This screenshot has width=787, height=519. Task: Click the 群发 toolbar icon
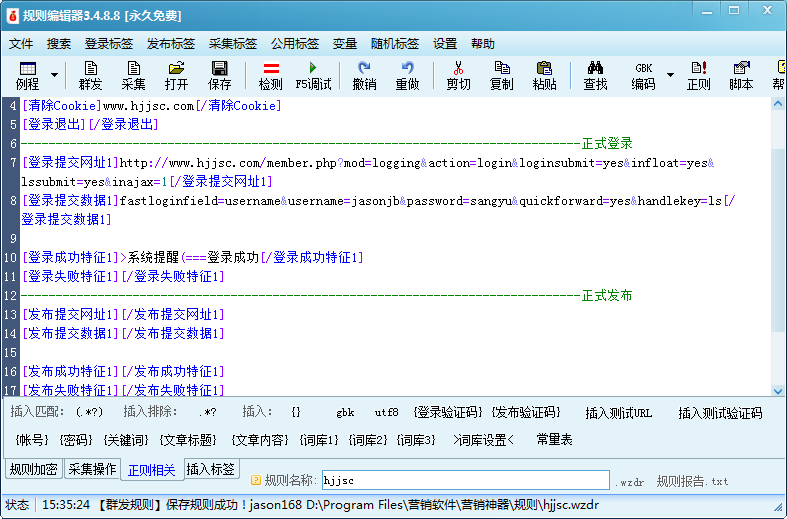[91, 76]
